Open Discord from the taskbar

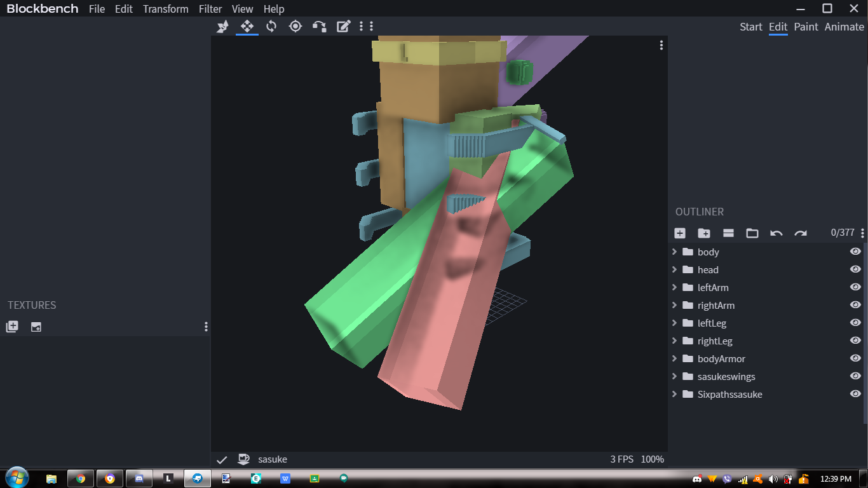[x=139, y=478]
